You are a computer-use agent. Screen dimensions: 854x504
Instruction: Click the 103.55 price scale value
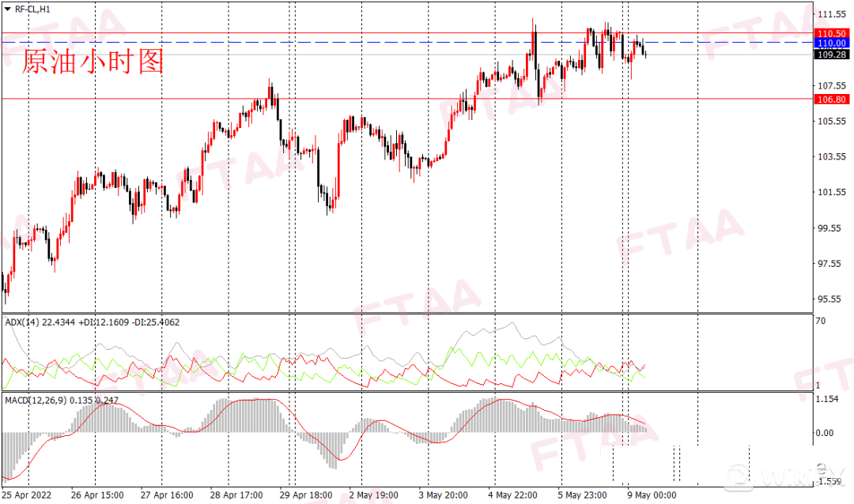pos(832,156)
